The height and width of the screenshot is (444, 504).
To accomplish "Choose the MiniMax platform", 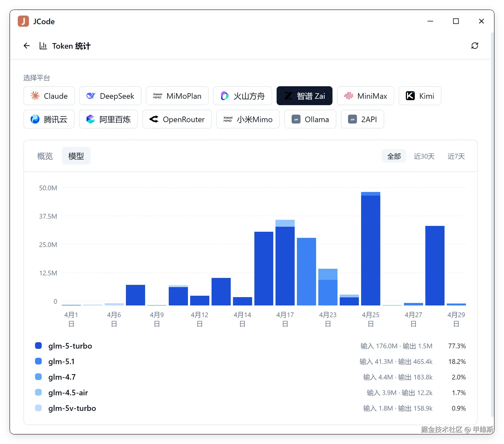I will (x=365, y=96).
